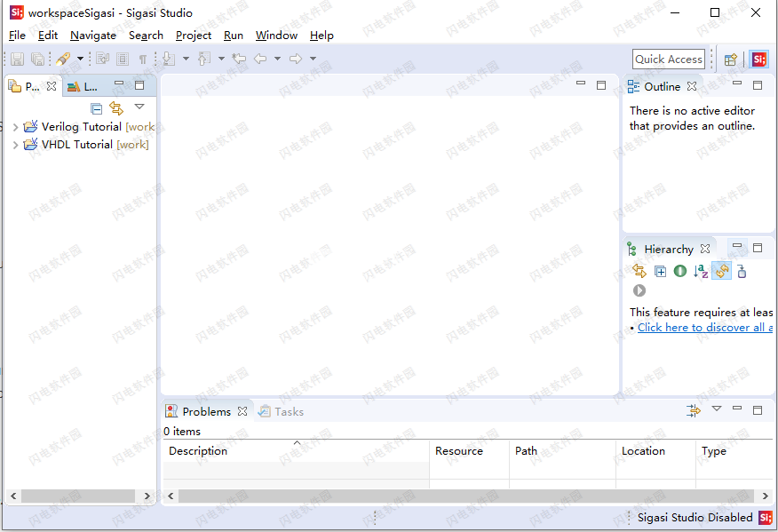Screen dimensions: 778x532
Task: Close the Project Explorer tab
Action: [x=52, y=86]
